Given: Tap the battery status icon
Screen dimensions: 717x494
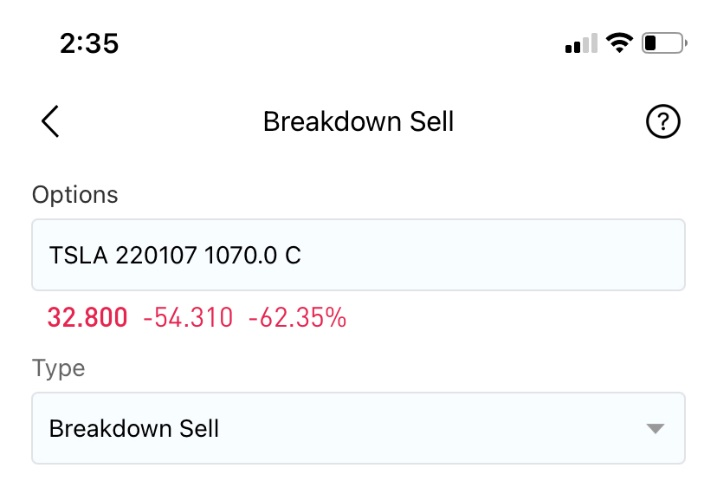Looking at the screenshot, I should (664, 43).
